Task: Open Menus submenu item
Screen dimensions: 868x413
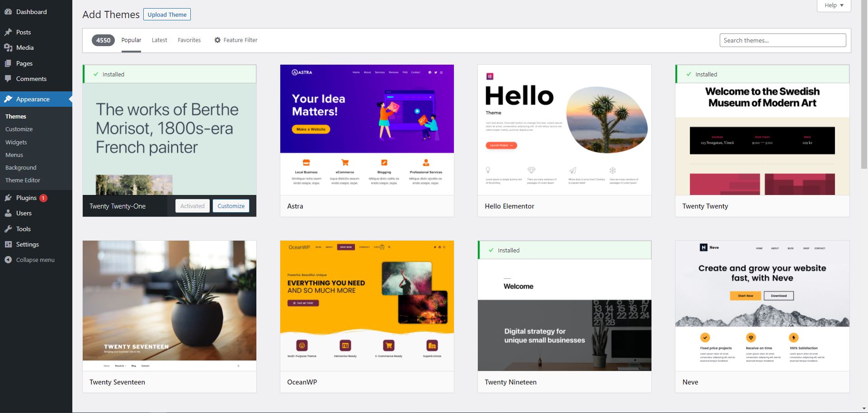Action: [14, 155]
